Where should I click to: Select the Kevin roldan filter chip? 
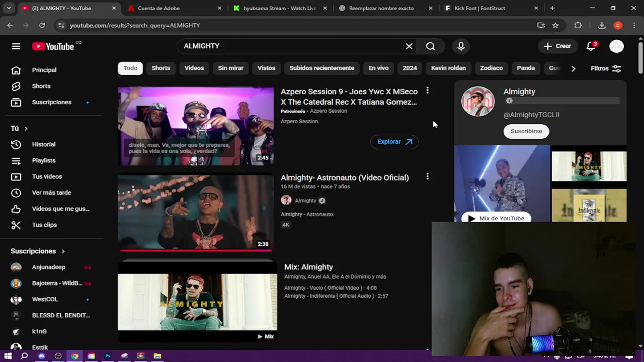point(448,68)
